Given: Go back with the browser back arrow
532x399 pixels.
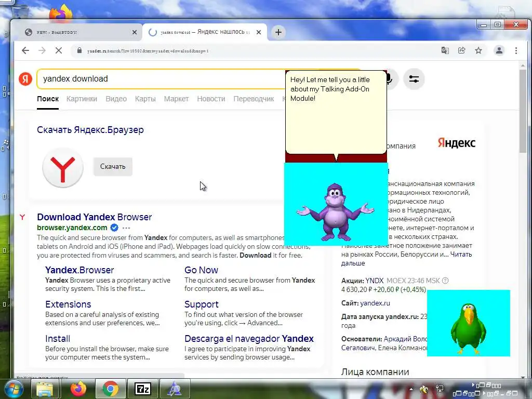Looking at the screenshot, I should pyautogui.click(x=25, y=51).
